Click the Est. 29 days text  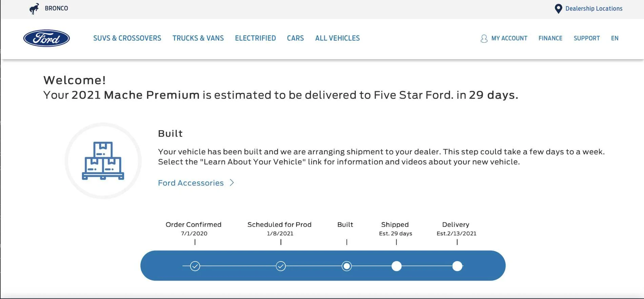[396, 233]
